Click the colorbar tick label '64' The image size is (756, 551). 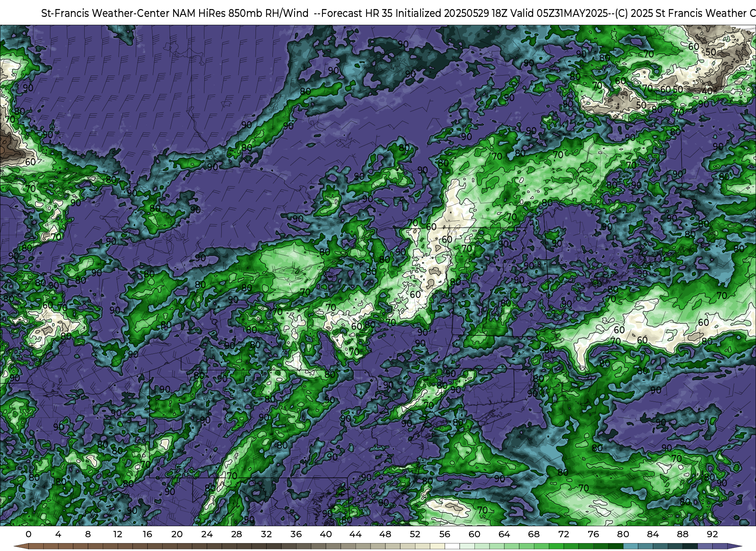(504, 534)
